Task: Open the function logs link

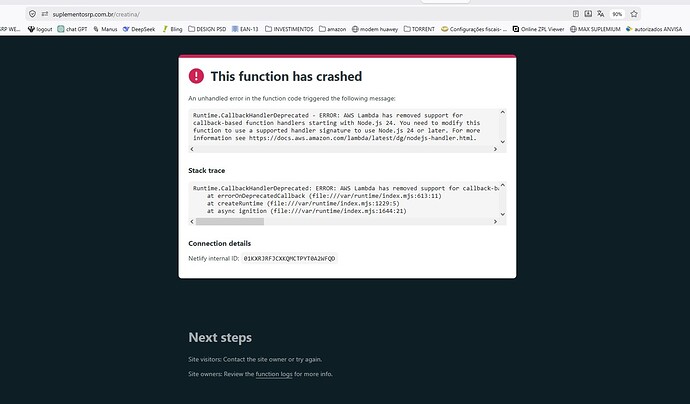Action: (274, 374)
